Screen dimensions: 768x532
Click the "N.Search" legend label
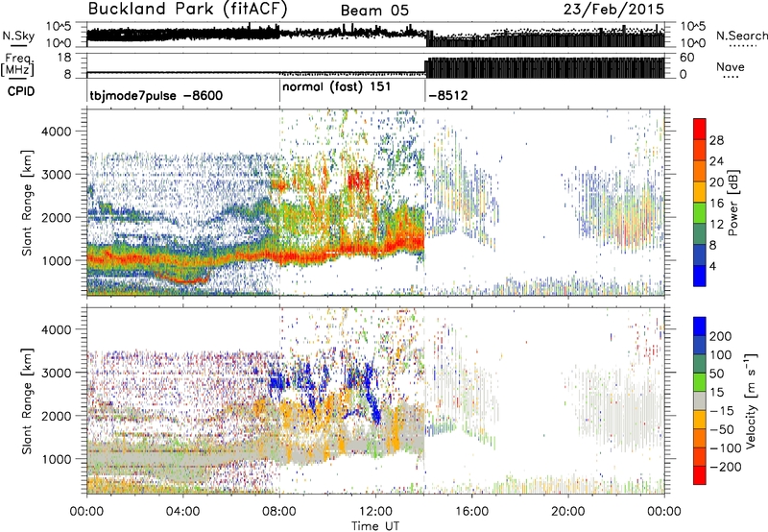[x=741, y=36]
